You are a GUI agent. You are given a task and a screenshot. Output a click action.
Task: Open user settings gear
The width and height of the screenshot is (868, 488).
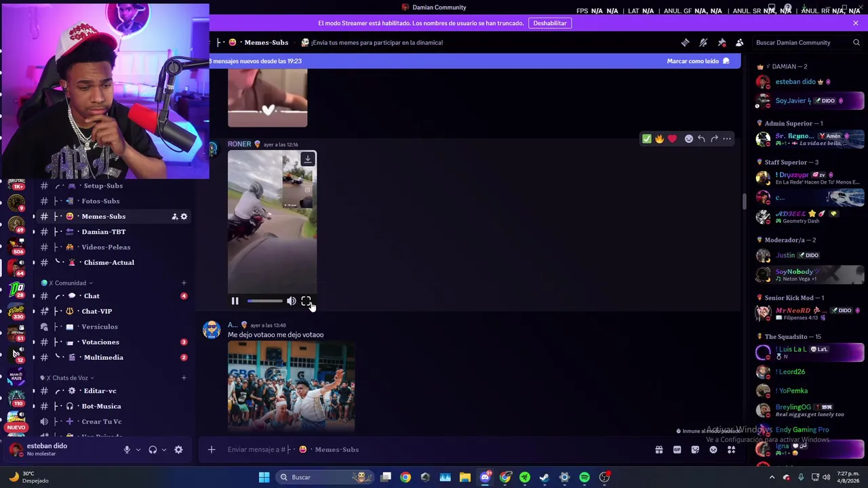pyautogui.click(x=178, y=449)
